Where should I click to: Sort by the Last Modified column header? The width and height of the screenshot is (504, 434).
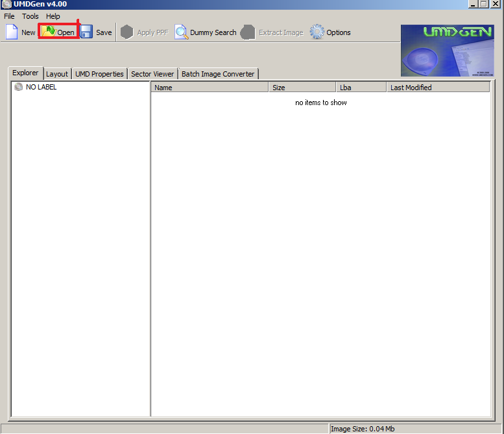438,87
